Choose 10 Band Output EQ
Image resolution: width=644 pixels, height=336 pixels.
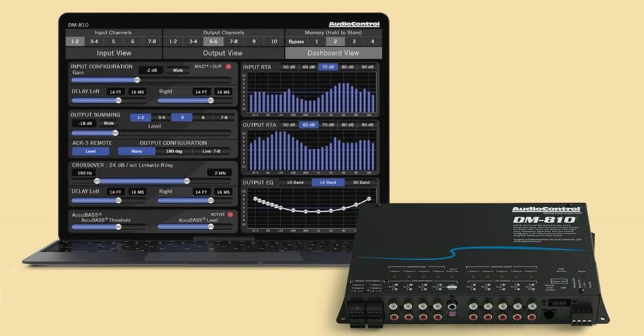(295, 183)
